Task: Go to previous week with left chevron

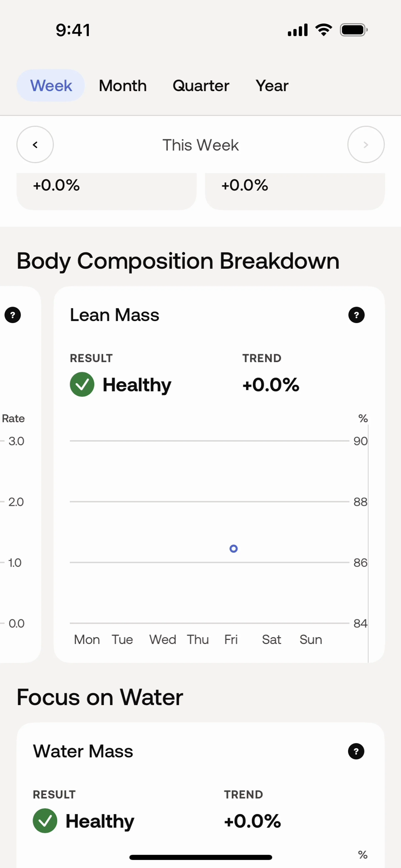Action: [35, 145]
